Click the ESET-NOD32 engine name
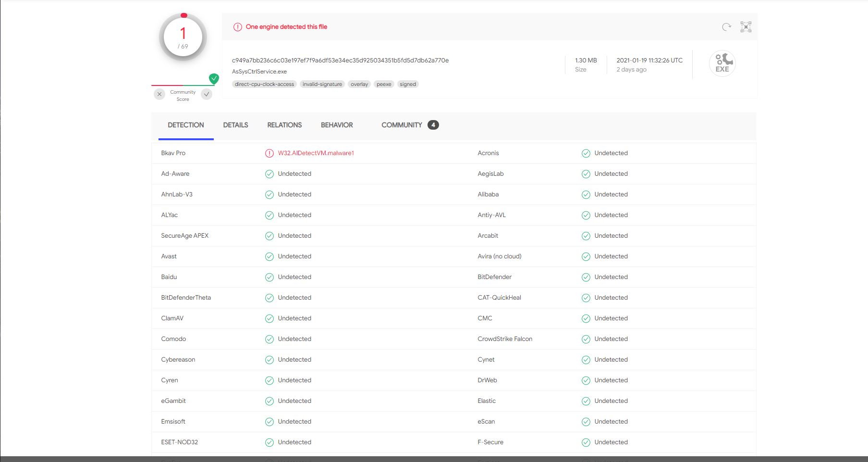Screen dimensions: 868x462 [180, 442]
